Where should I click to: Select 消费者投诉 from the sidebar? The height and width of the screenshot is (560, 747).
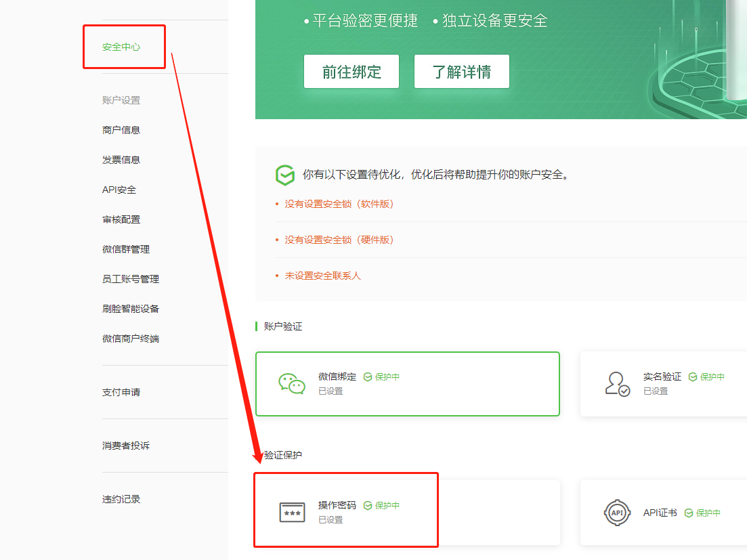(126, 446)
